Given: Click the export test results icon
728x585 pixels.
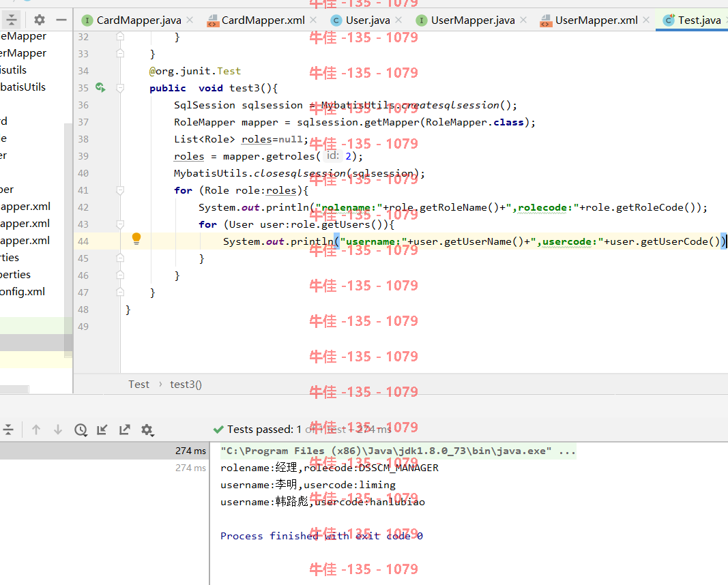Looking at the screenshot, I should tap(124, 430).
